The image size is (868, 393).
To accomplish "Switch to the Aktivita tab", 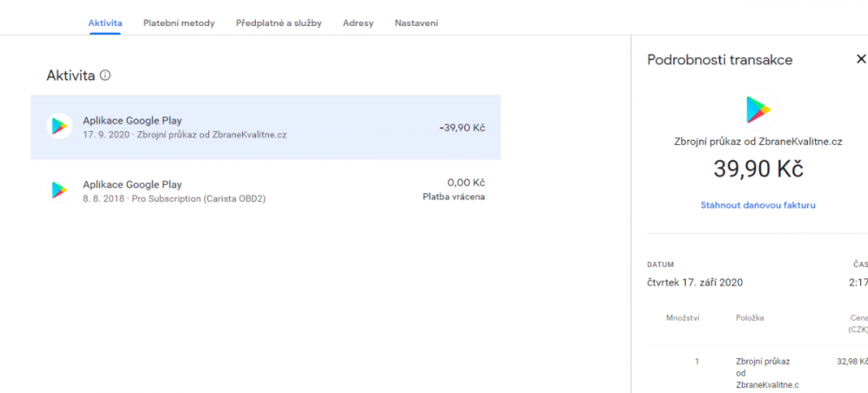I will pyautogui.click(x=105, y=23).
